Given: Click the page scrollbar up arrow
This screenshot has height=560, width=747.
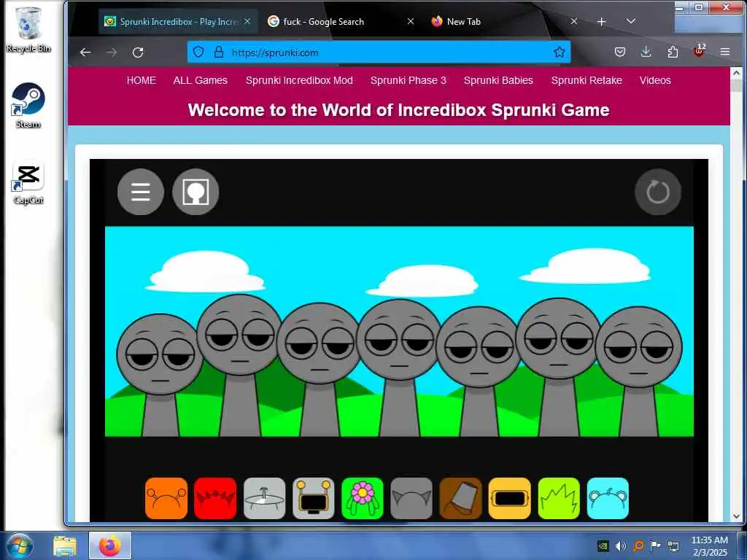Looking at the screenshot, I should point(737,73).
